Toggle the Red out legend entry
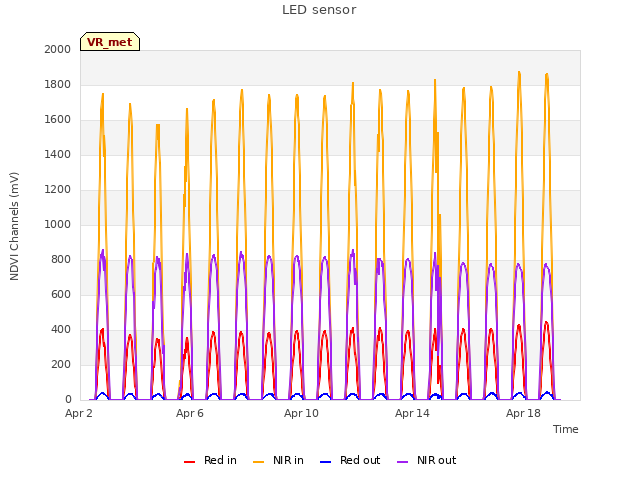640x480 pixels. click(350, 460)
